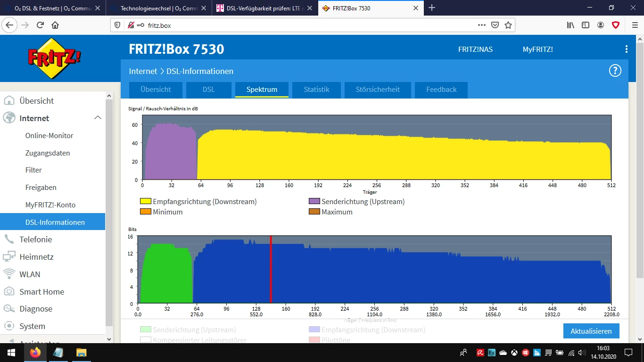
Task: Go back to the previous page
Action: click(x=10, y=25)
